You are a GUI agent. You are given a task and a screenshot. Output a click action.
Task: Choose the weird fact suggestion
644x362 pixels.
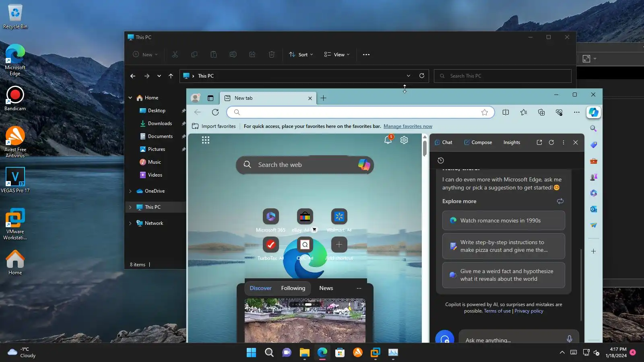coord(504,275)
